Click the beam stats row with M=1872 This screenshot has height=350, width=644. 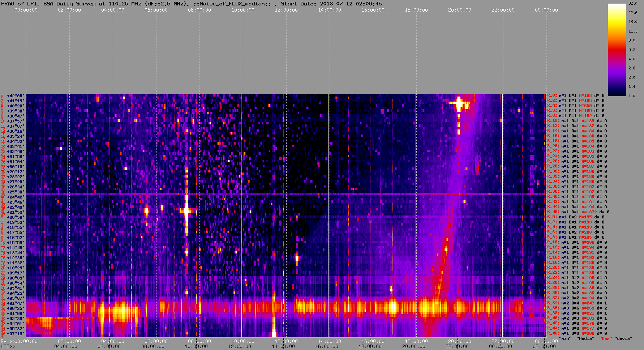(x=578, y=212)
